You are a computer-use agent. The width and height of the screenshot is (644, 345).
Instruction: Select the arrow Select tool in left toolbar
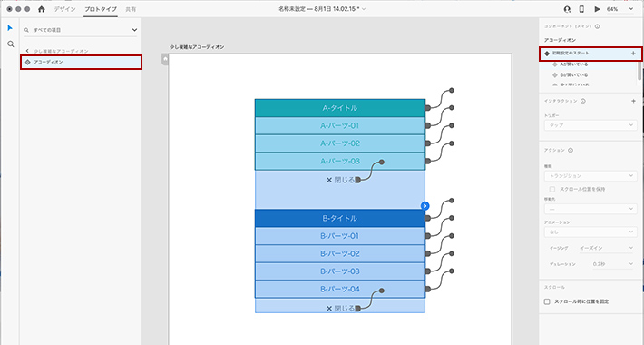tap(10, 28)
